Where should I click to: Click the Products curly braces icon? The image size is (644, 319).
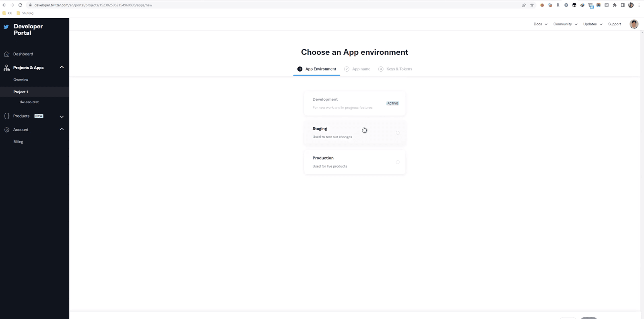pos(6,116)
